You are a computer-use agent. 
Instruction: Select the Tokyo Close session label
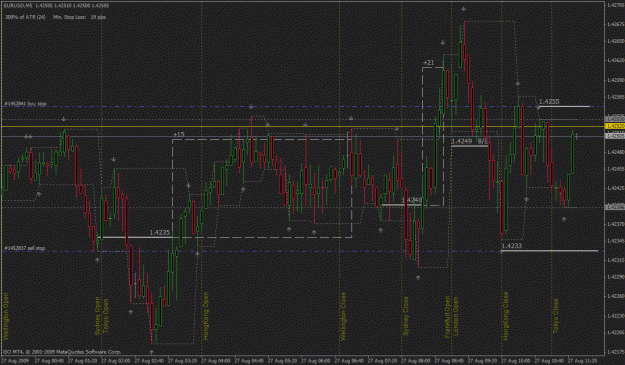pyautogui.click(x=556, y=316)
